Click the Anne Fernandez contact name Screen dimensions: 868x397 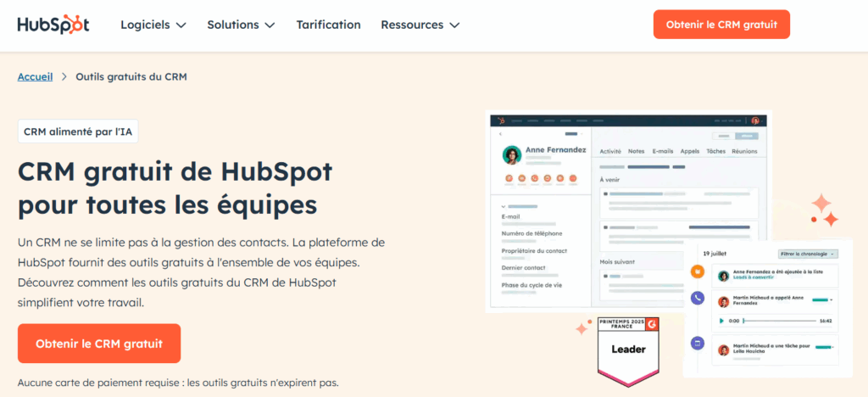(x=555, y=150)
